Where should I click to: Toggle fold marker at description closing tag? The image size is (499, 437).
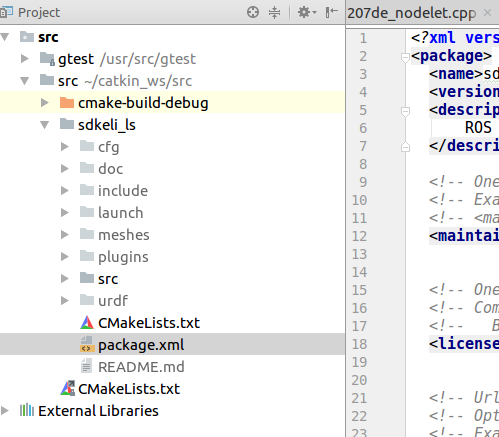405,147
